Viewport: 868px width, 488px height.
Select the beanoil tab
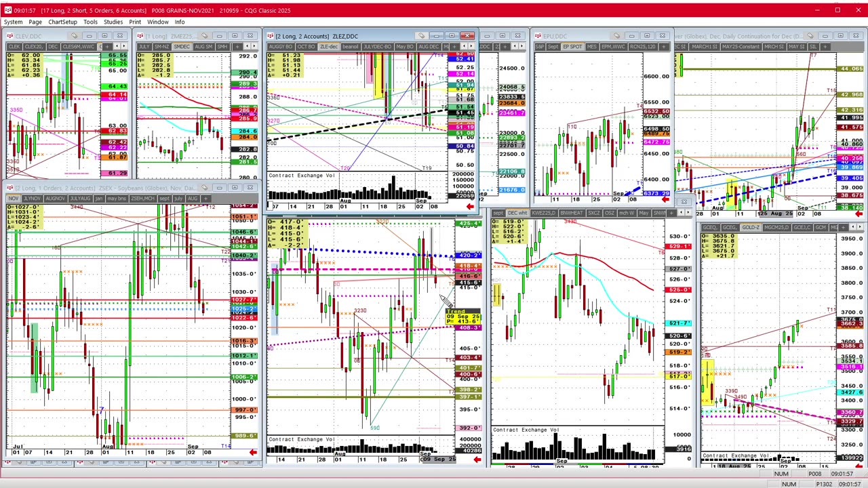pos(351,46)
